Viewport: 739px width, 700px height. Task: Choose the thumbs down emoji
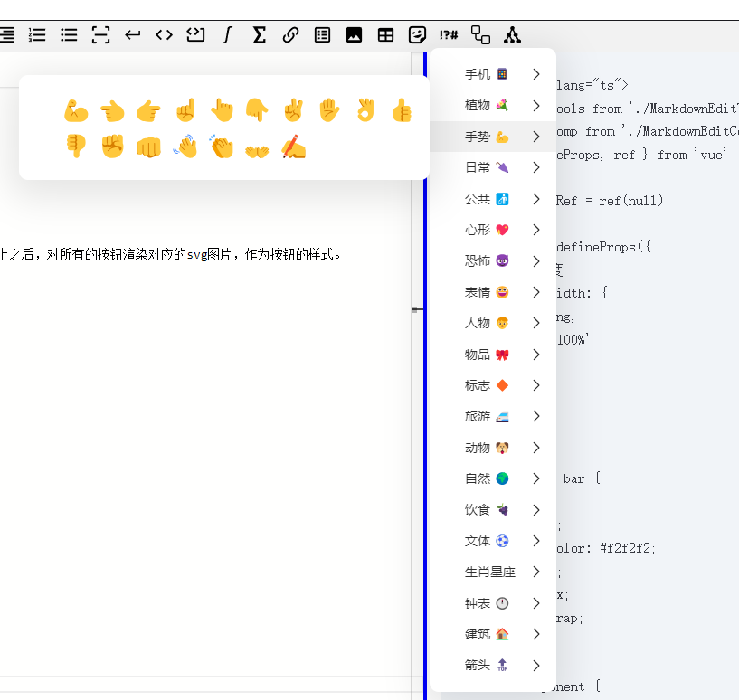point(76,146)
